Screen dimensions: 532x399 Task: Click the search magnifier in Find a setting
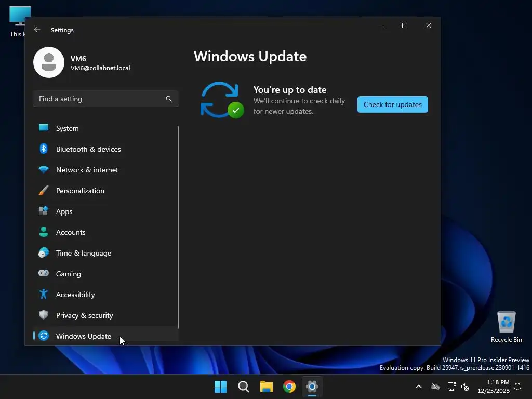(x=169, y=99)
